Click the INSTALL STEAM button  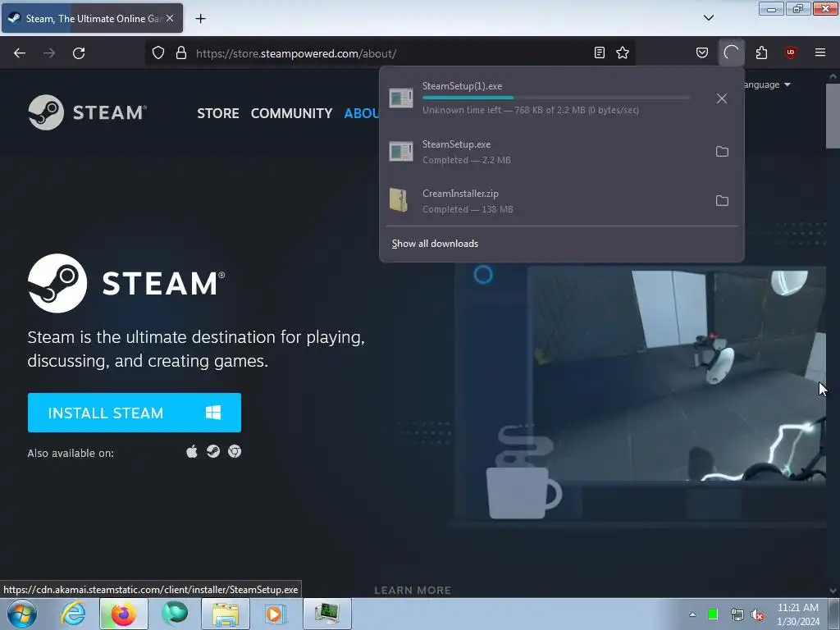(135, 413)
